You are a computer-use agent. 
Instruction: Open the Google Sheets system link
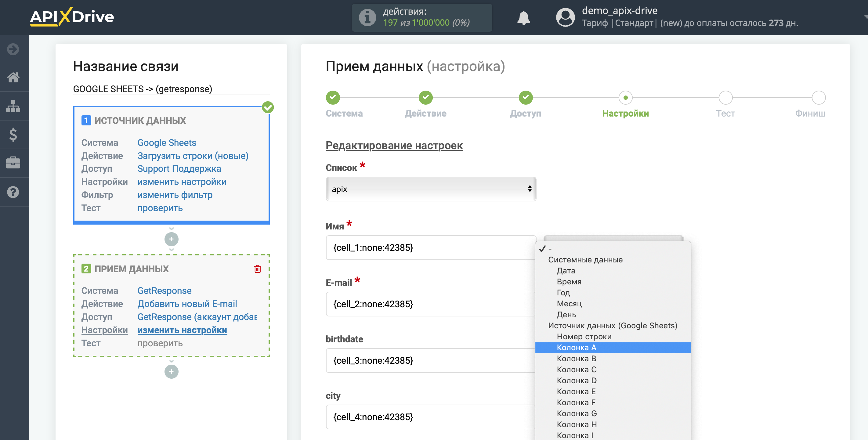click(x=166, y=142)
